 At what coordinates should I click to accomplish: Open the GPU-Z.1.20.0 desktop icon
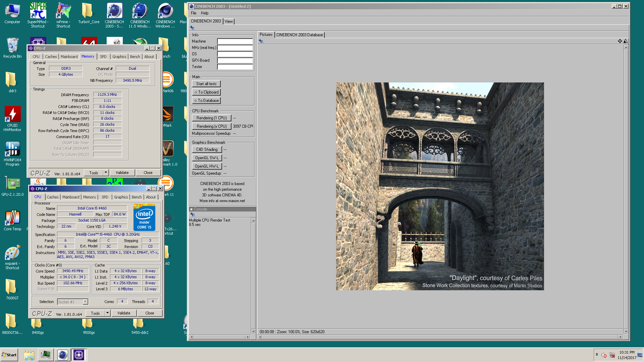(x=12, y=186)
